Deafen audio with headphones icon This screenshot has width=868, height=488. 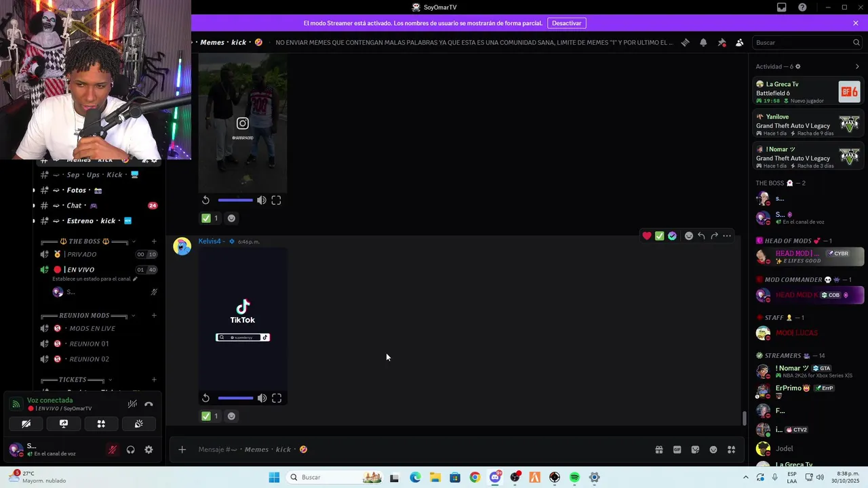[x=130, y=449]
